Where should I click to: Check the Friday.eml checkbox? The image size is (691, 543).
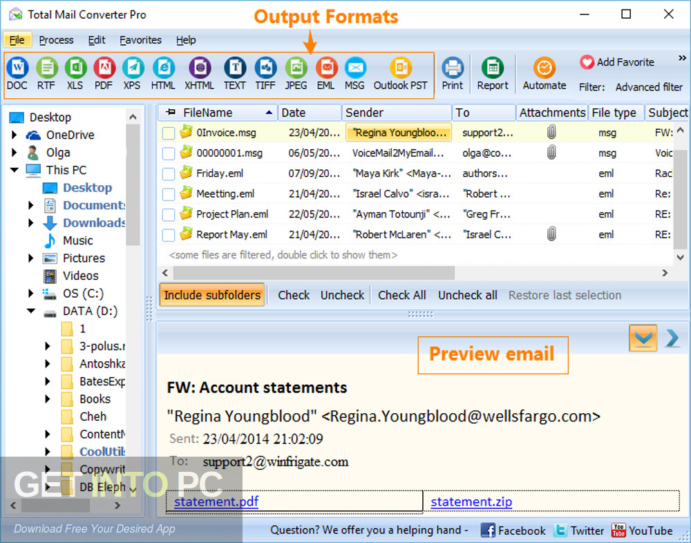(168, 174)
